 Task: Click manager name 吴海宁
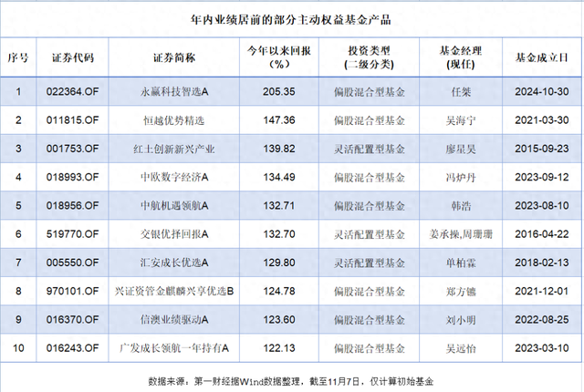coord(461,120)
